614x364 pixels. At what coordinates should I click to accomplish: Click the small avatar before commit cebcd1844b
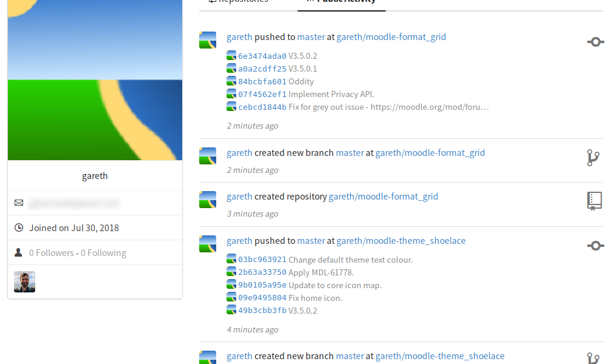coord(231,106)
